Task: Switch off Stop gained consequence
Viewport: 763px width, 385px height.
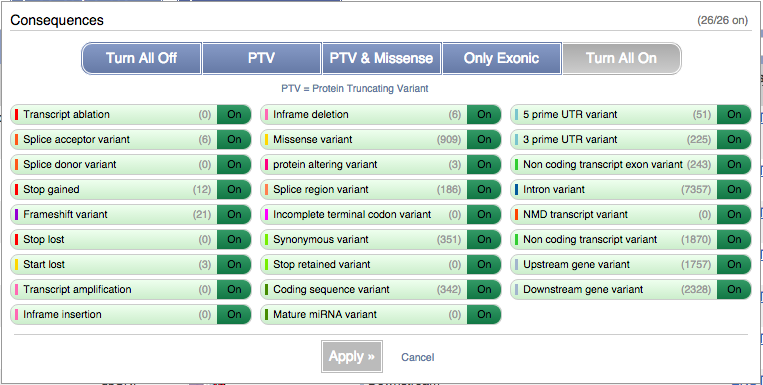Action: coord(234,189)
